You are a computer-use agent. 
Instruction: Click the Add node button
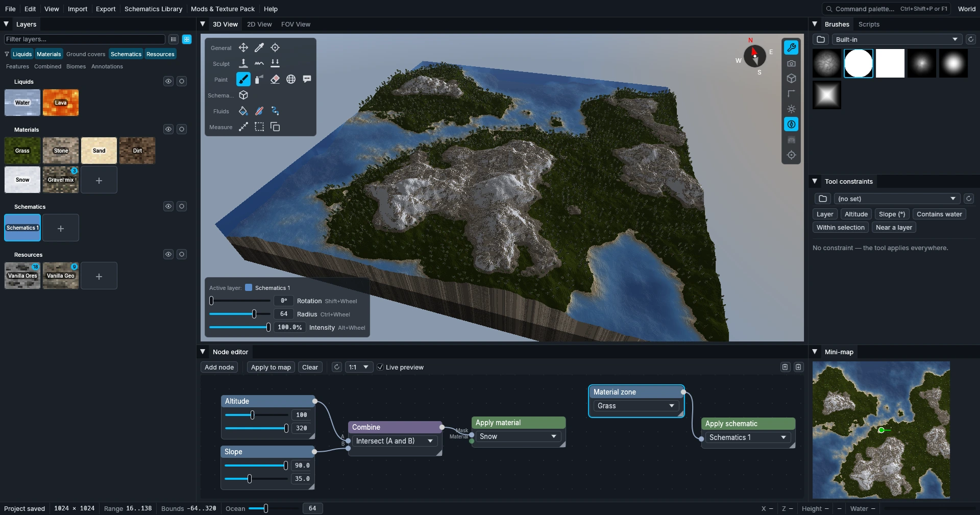219,367
